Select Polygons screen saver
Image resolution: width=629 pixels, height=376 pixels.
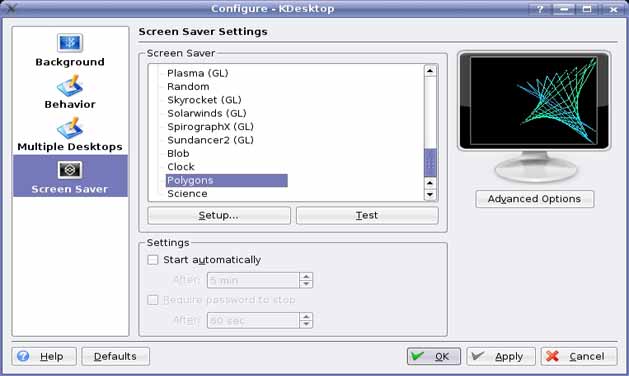click(x=227, y=181)
